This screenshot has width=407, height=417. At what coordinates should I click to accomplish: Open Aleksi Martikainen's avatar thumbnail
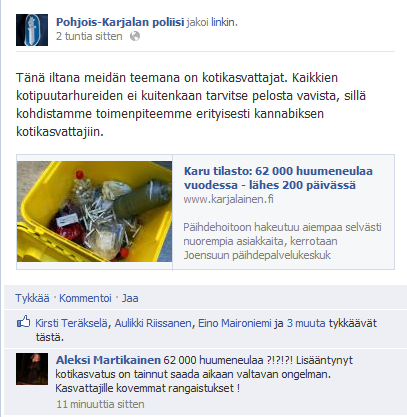pos(32,369)
